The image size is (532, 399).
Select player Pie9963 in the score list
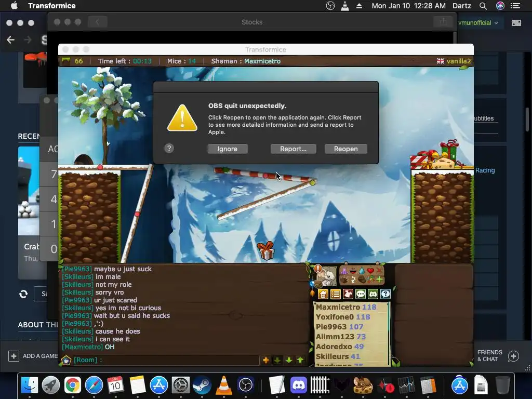339,327
